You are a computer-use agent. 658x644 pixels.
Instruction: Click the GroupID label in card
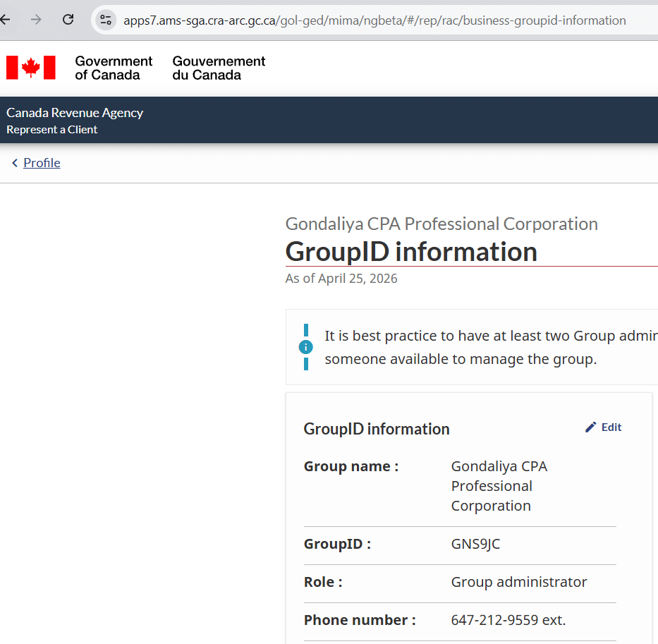[x=337, y=544]
